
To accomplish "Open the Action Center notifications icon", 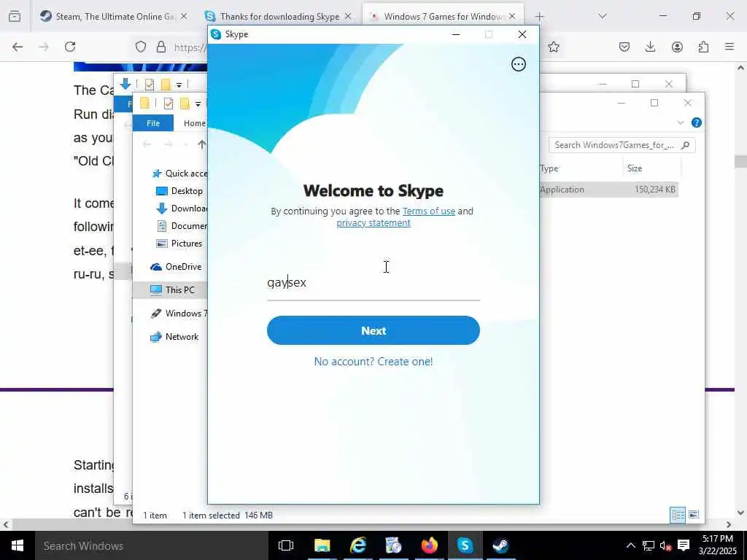I will pos(684,545).
